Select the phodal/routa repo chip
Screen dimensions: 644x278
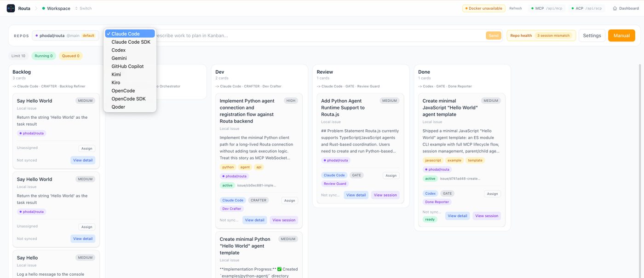(65, 35)
